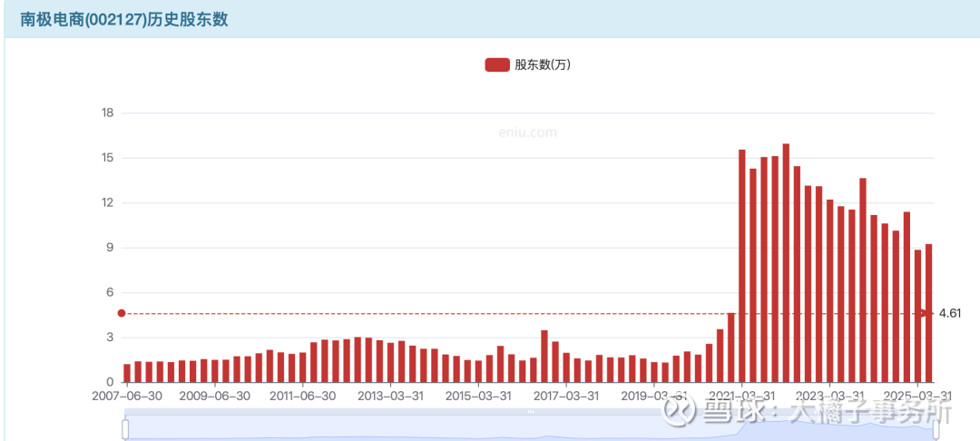980x441 pixels.
Task: Click the x-axis date 2007-06-30
Action: point(127,396)
